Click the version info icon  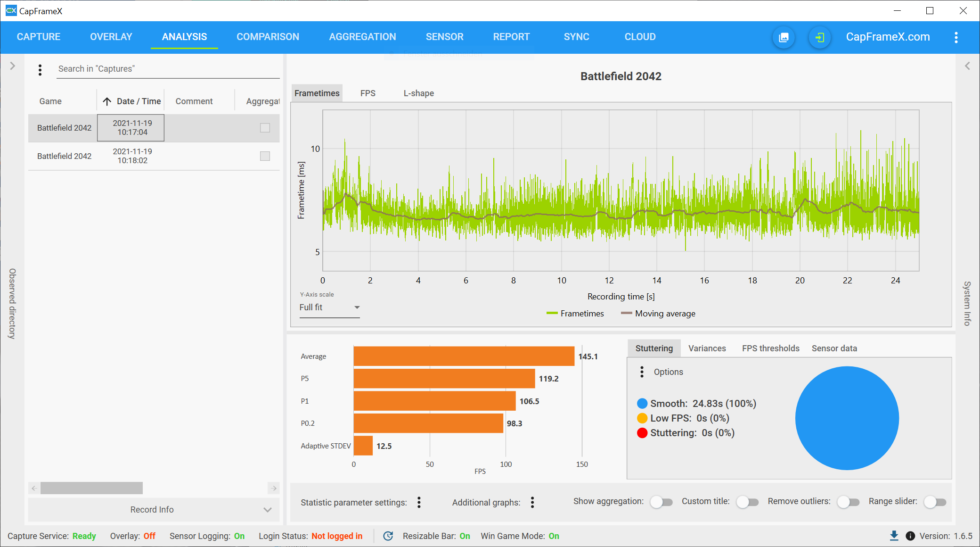[x=910, y=536]
